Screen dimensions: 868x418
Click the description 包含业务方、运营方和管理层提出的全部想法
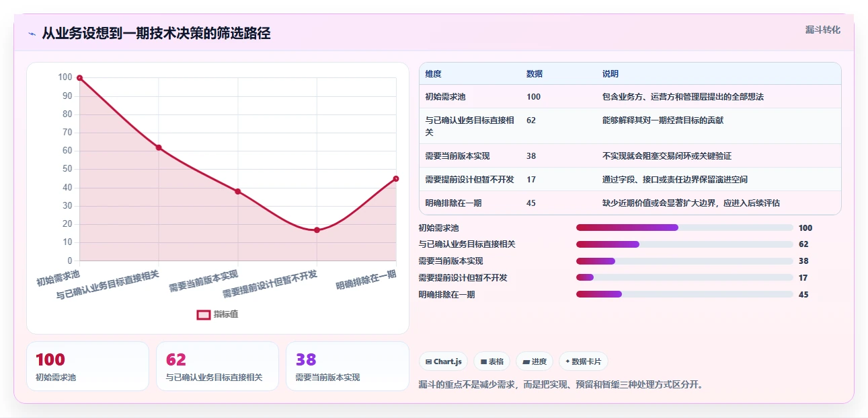(683, 97)
